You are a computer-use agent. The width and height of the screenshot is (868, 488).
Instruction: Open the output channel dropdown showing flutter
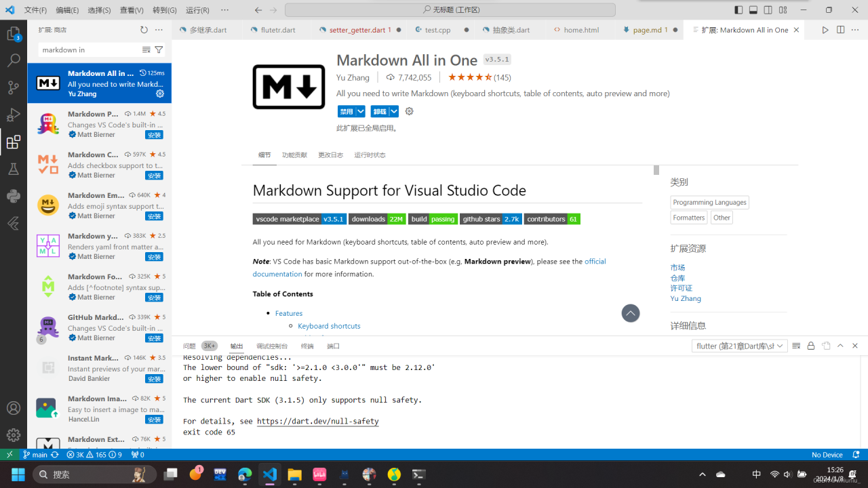[x=740, y=346]
